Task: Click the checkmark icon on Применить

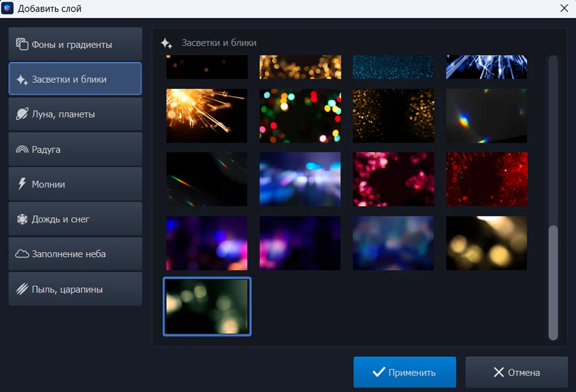Action: pyautogui.click(x=379, y=372)
